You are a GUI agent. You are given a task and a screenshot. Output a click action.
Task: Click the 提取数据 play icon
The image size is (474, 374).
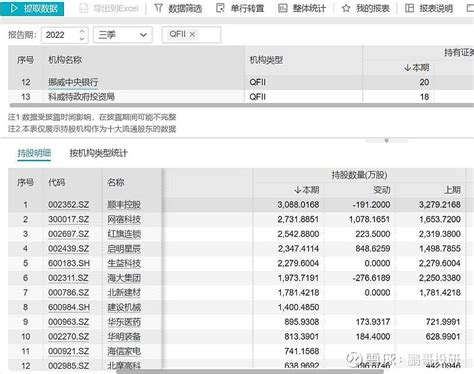(14, 8)
